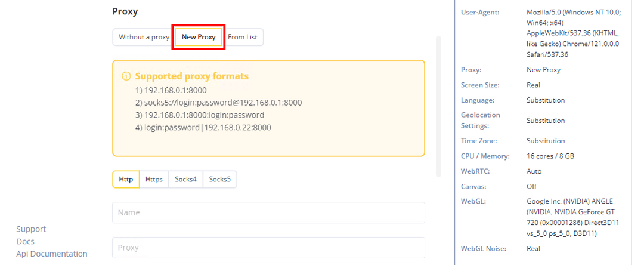Image resolution: width=644 pixels, height=265 pixels.
Task: Click the Supported proxy formats heading
Action: click(x=191, y=76)
